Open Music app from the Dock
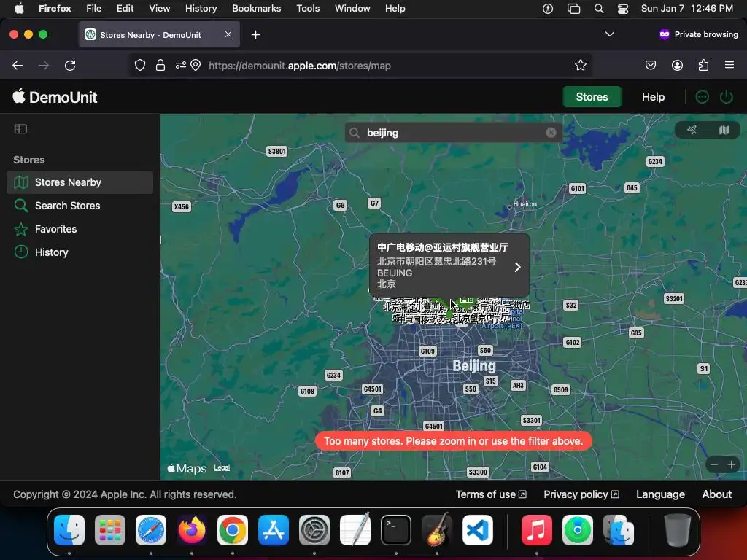This screenshot has height=560, width=747. (536, 530)
